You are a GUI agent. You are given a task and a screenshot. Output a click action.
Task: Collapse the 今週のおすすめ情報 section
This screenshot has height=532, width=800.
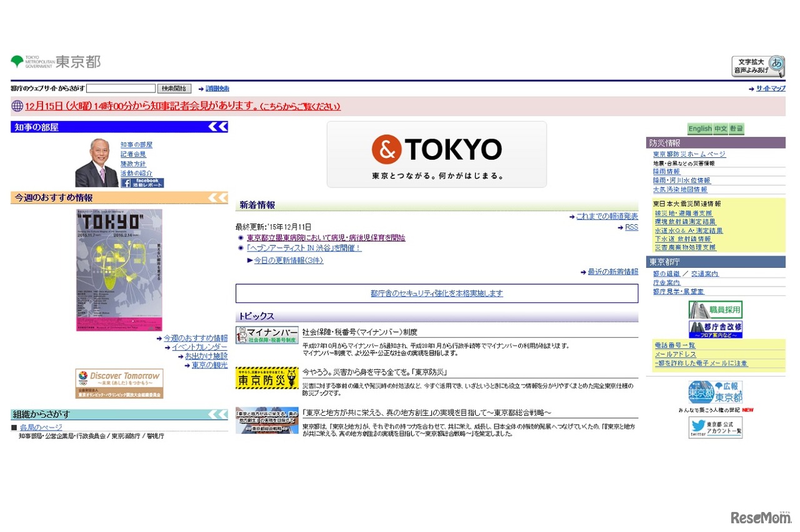coord(218,198)
